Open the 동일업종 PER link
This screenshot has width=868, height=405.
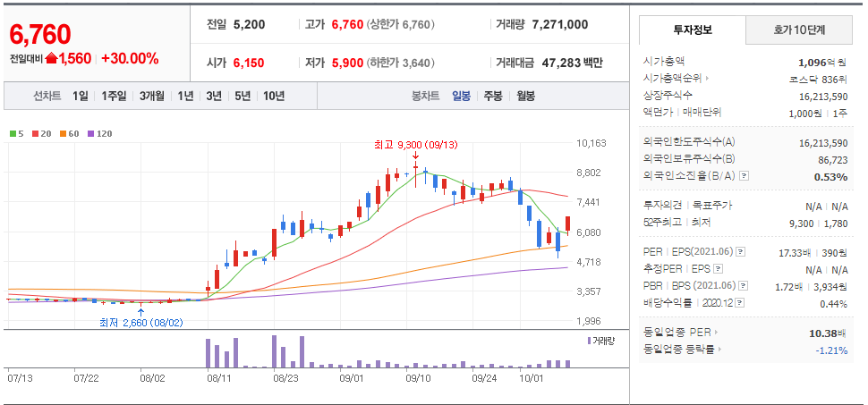pos(677,333)
